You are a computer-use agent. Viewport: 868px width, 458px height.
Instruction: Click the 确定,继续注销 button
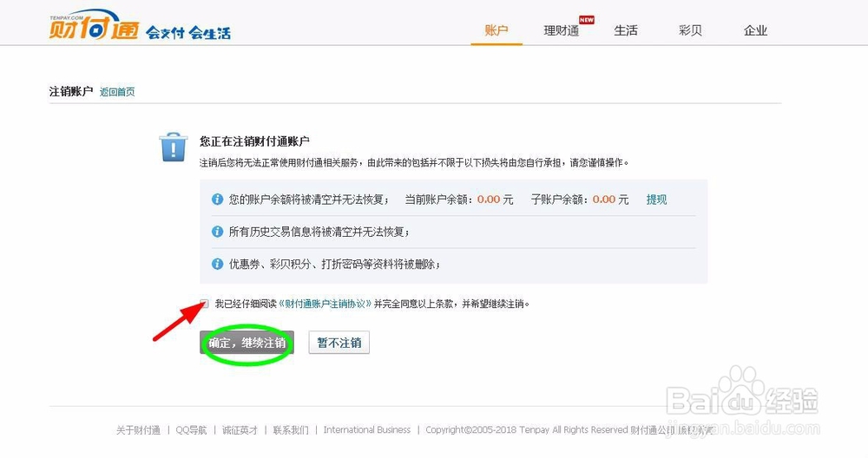pos(247,343)
